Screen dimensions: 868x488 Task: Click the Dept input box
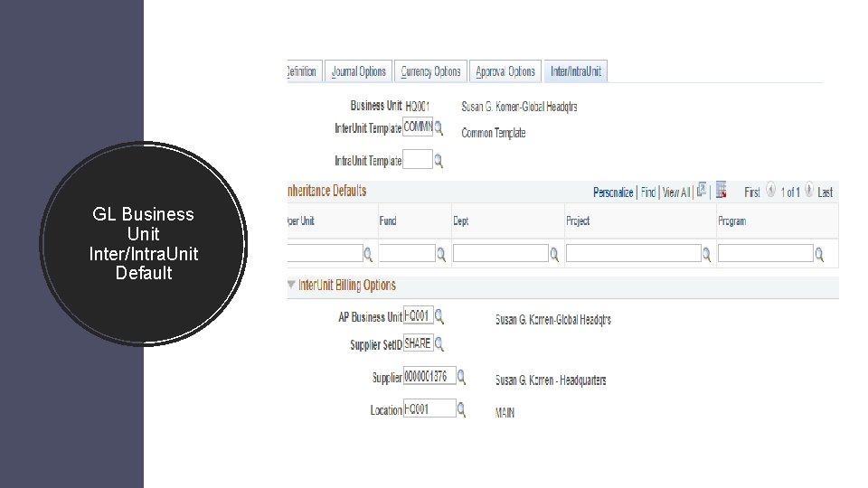coord(501,253)
